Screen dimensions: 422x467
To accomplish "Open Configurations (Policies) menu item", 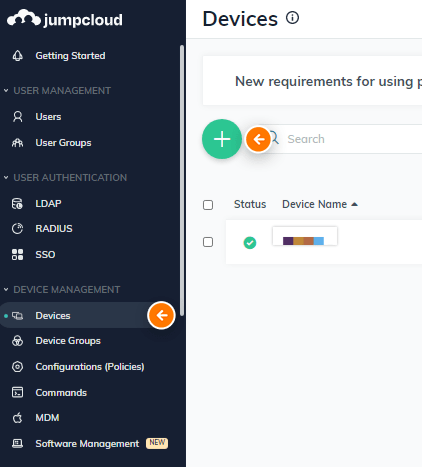I will coord(90,367).
